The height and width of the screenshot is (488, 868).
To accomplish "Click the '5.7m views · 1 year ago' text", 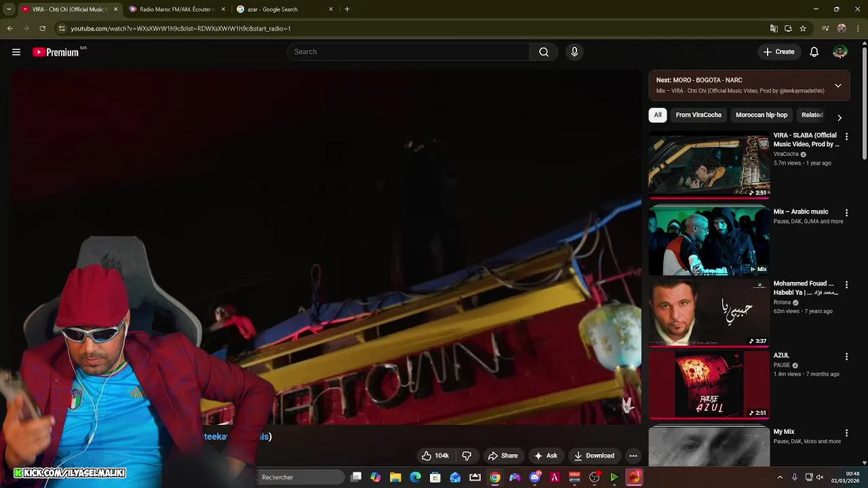I will click(802, 163).
